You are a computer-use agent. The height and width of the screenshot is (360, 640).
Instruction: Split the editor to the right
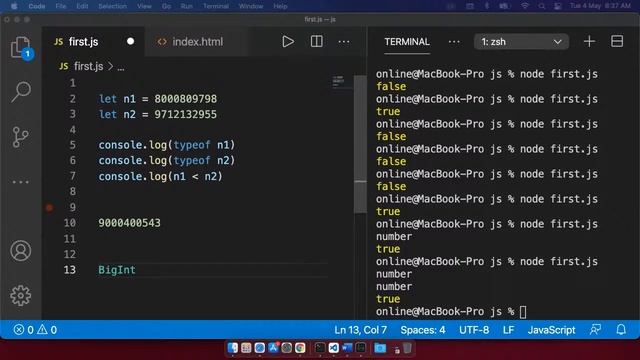click(316, 42)
